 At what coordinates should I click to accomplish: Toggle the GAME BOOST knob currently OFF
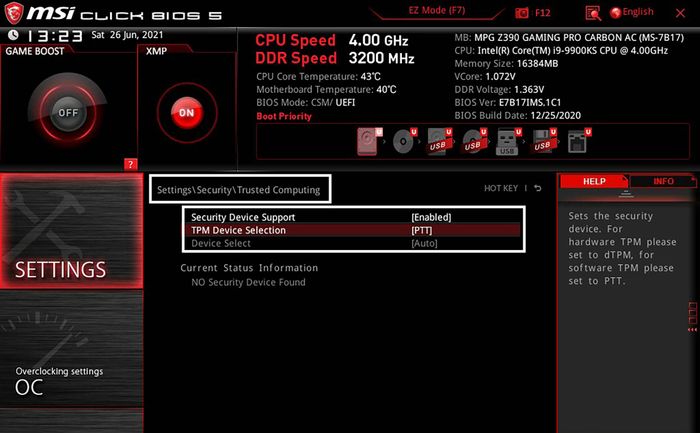click(x=68, y=112)
